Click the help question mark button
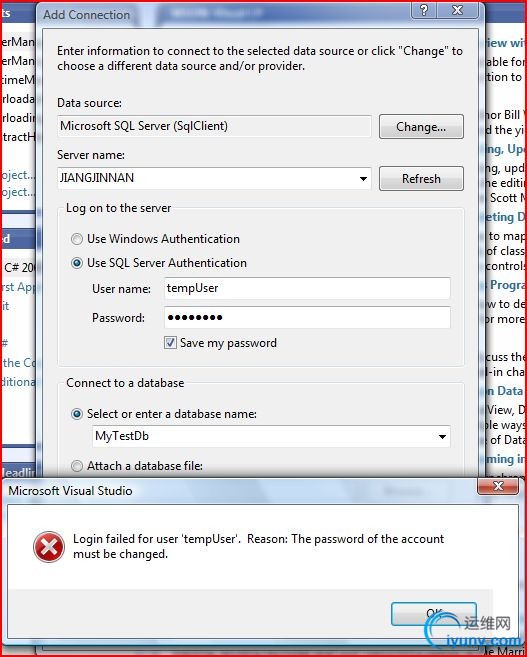527x657 pixels. coord(424,10)
